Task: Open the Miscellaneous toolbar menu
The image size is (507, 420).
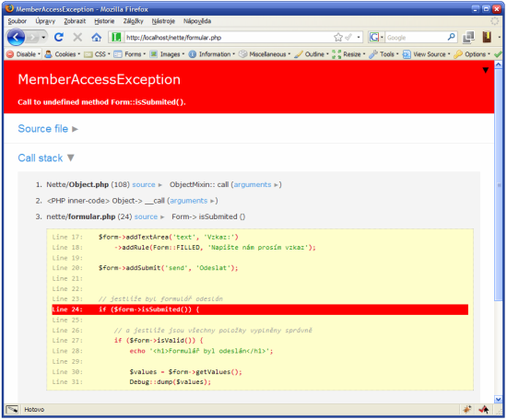Action: coord(265,54)
